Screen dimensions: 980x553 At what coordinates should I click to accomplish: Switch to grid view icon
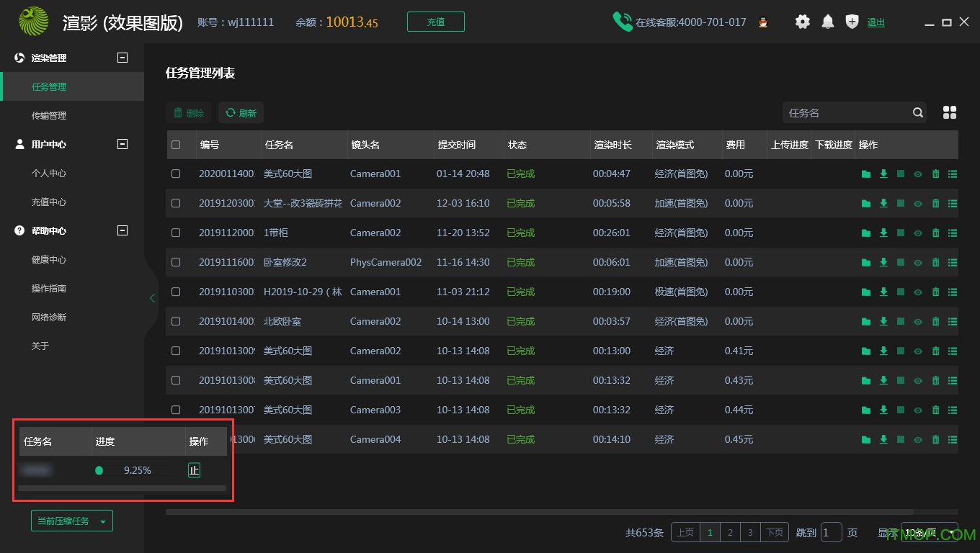(x=950, y=113)
